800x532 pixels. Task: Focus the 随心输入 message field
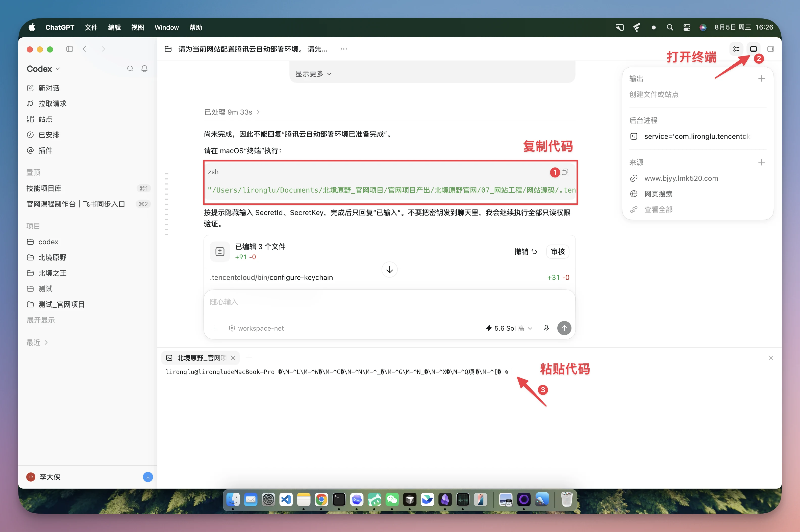[390, 302]
